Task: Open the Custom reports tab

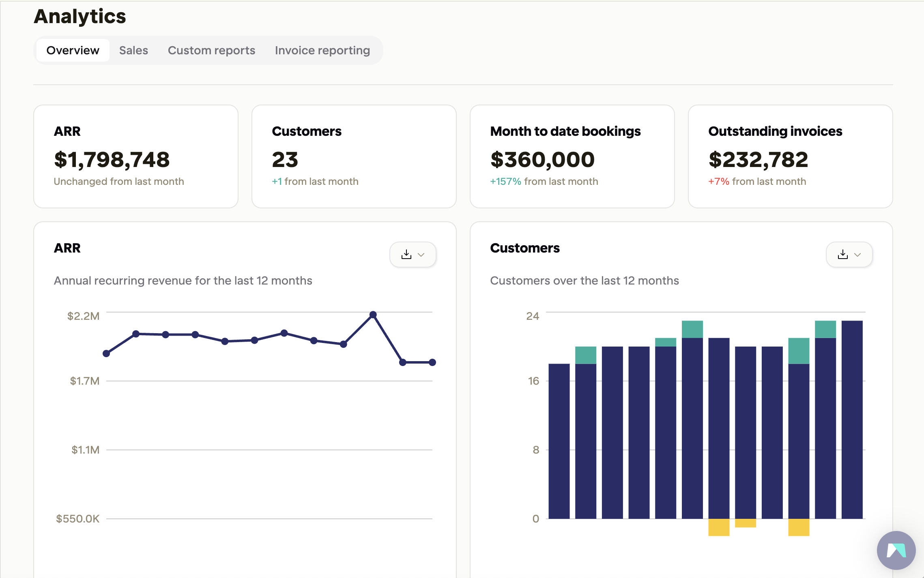Action: (211, 50)
